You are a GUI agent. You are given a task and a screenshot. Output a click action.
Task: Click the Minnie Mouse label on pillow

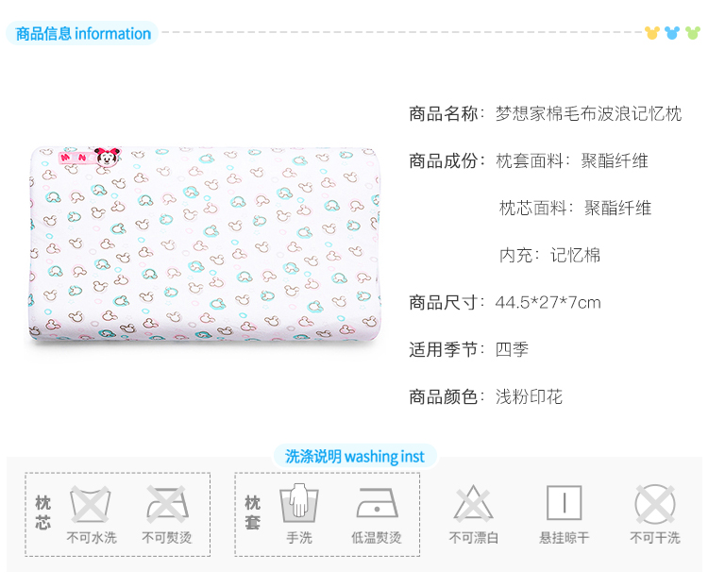click(x=91, y=158)
